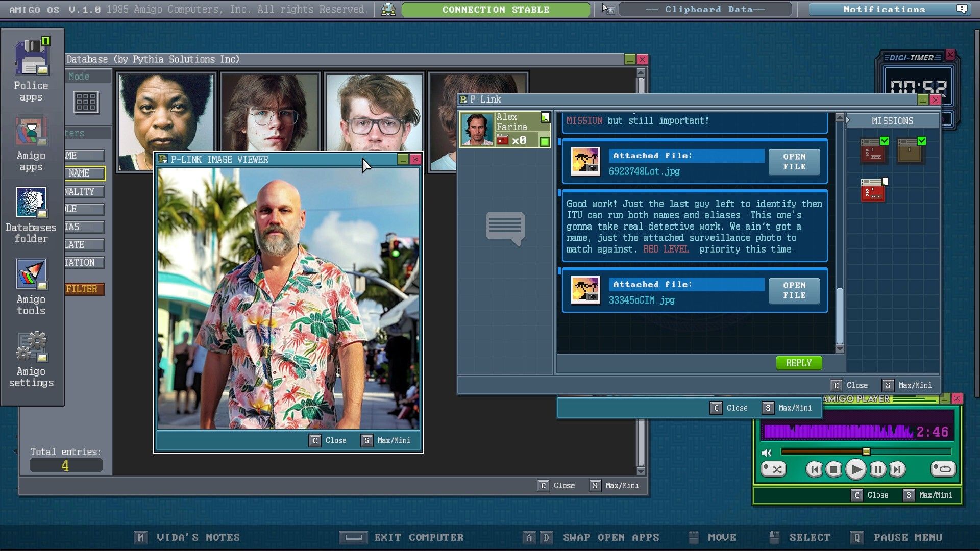
Task: Click the grid view Mode icon
Action: coord(86,102)
